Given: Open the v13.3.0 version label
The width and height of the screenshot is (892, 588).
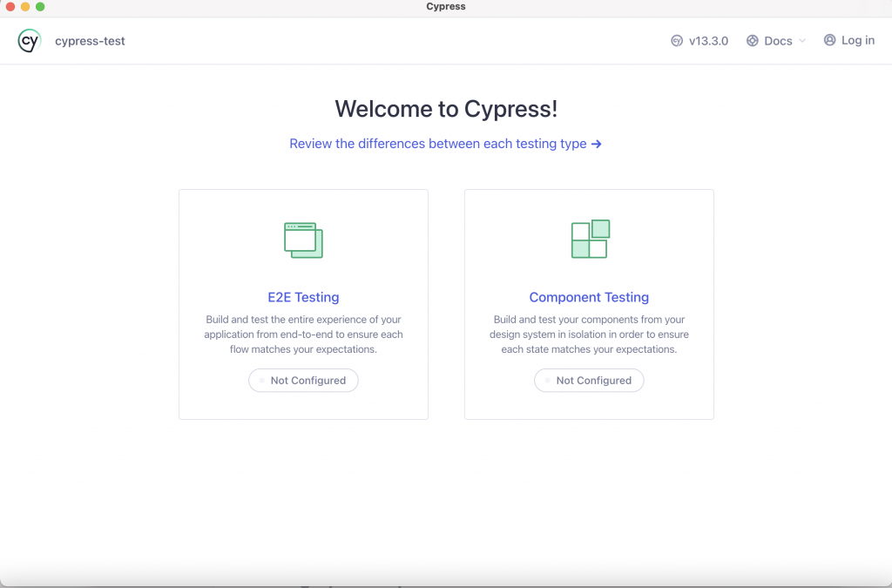Looking at the screenshot, I should pos(708,41).
